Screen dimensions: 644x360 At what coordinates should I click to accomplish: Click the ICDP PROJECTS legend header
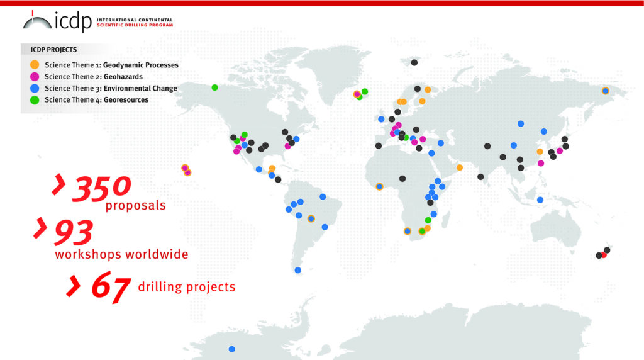click(x=53, y=49)
